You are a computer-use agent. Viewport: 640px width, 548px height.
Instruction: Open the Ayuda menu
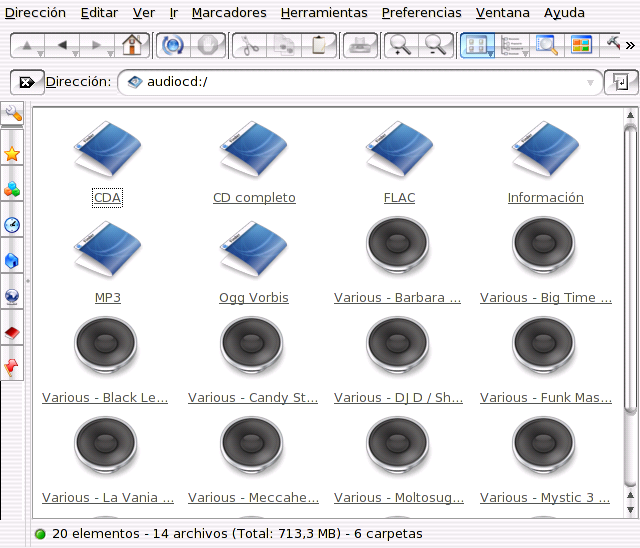(564, 13)
